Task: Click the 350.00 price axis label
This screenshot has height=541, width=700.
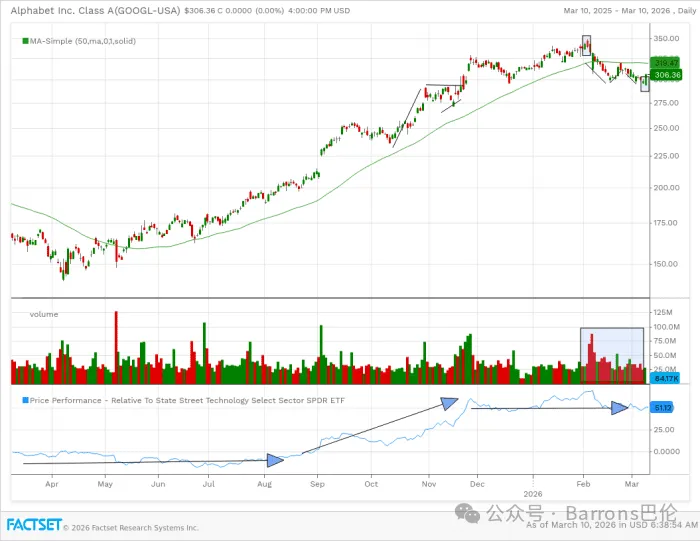Action: click(667, 39)
